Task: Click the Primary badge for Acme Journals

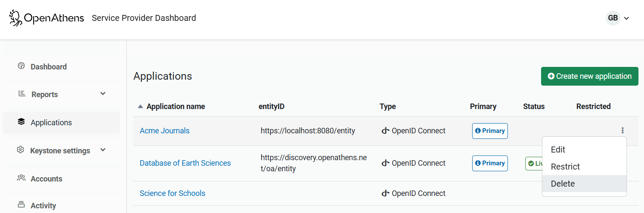Action: [x=490, y=131]
